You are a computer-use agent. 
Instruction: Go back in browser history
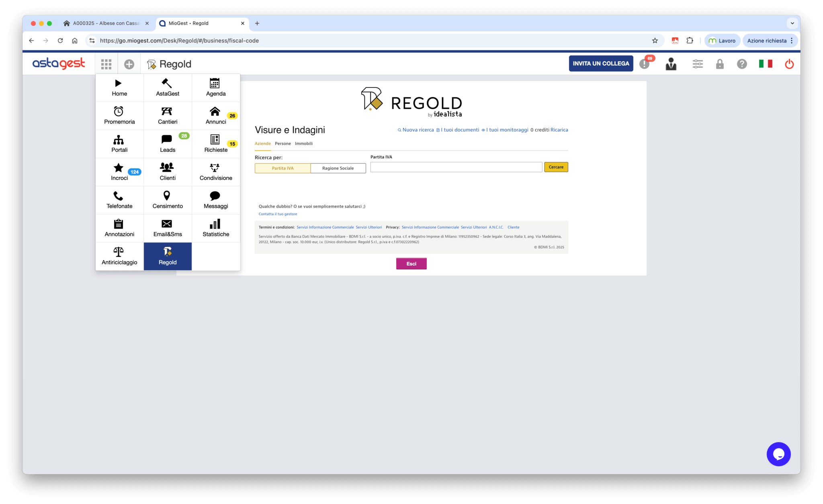pyautogui.click(x=31, y=41)
